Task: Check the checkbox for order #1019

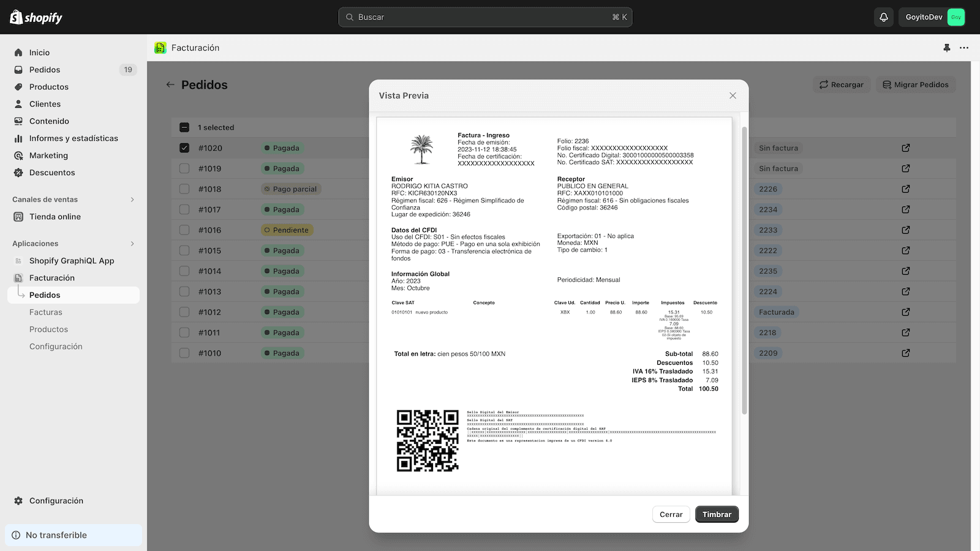Action: [184, 168]
